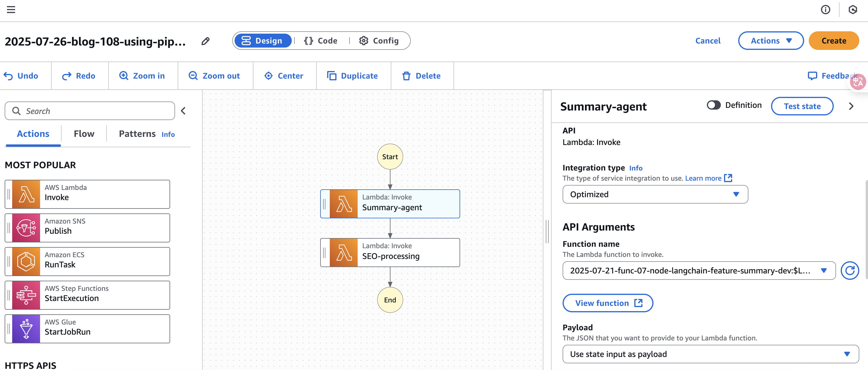Click the Lambda icon on Summary-agent node
The height and width of the screenshot is (370, 868).
click(344, 204)
